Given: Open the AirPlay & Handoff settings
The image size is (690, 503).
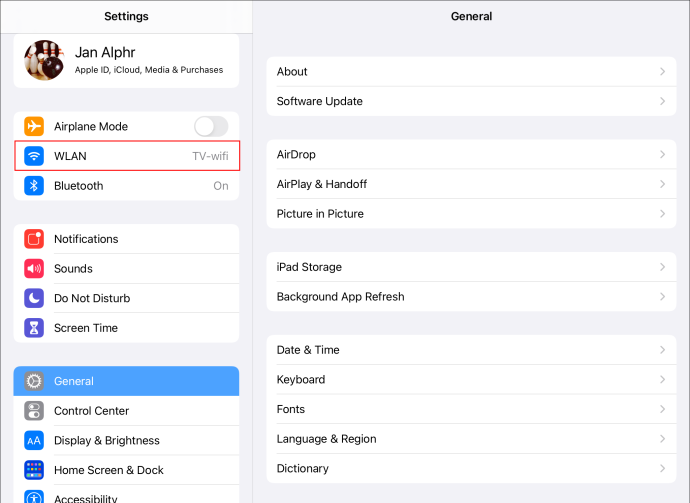Looking at the screenshot, I should (x=471, y=184).
